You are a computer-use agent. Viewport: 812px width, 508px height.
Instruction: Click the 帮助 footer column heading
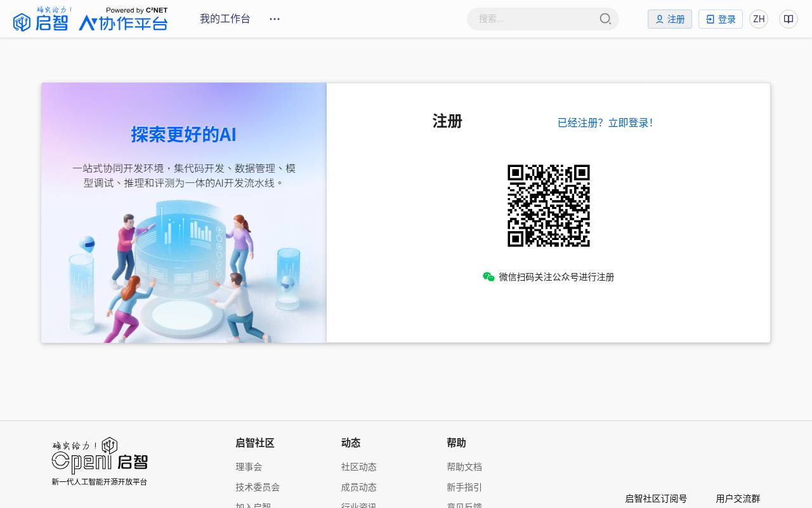[456, 443]
